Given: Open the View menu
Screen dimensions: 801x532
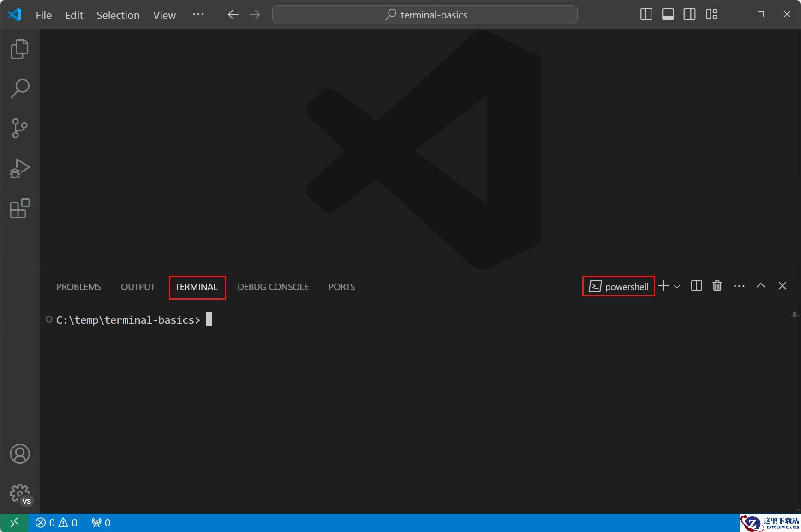Looking at the screenshot, I should (165, 15).
